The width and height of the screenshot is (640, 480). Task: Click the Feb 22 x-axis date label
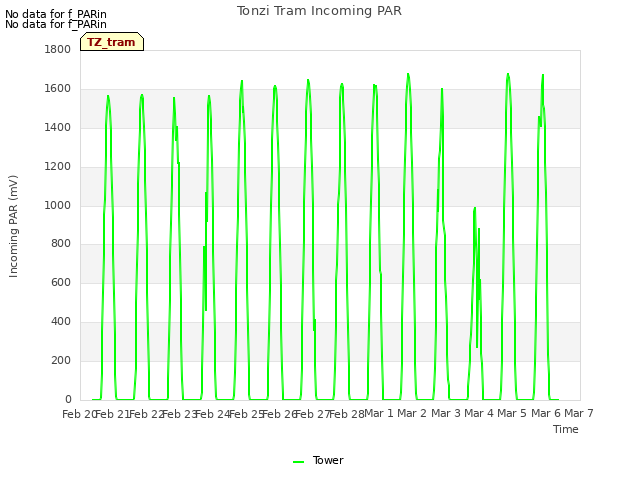pos(145,414)
